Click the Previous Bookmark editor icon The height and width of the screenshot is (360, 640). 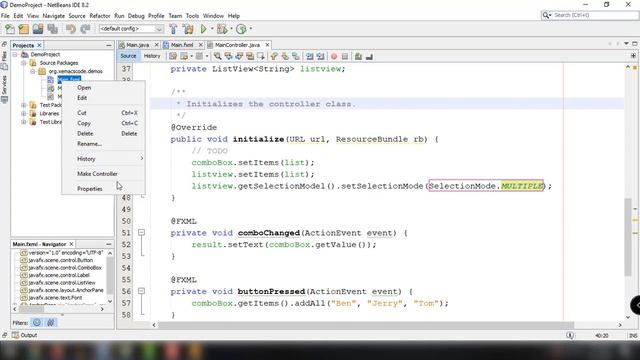tap(273, 56)
